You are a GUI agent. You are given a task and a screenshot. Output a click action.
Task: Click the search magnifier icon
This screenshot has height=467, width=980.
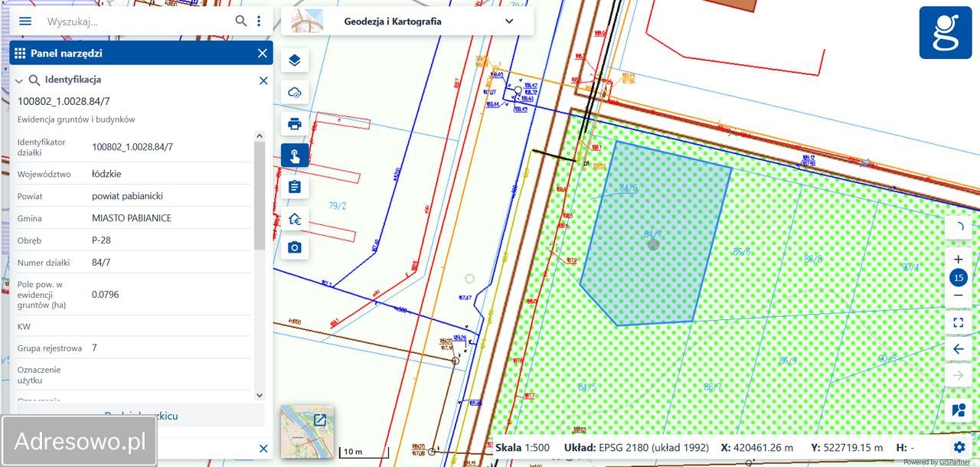pyautogui.click(x=241, y=21)
